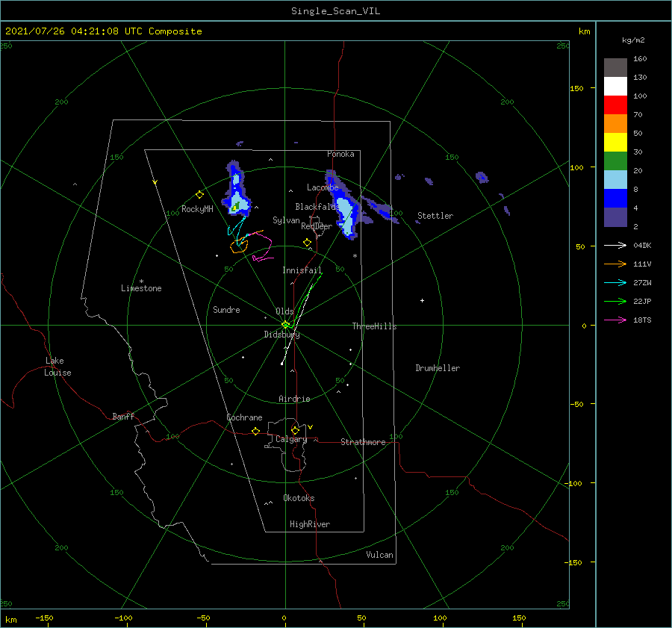Select the yellow 30-50 legend color

(615, 143)
